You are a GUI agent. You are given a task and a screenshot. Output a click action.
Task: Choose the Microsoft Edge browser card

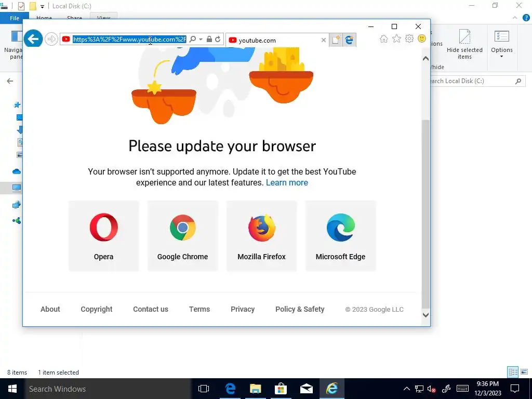[x=341, y=236]
